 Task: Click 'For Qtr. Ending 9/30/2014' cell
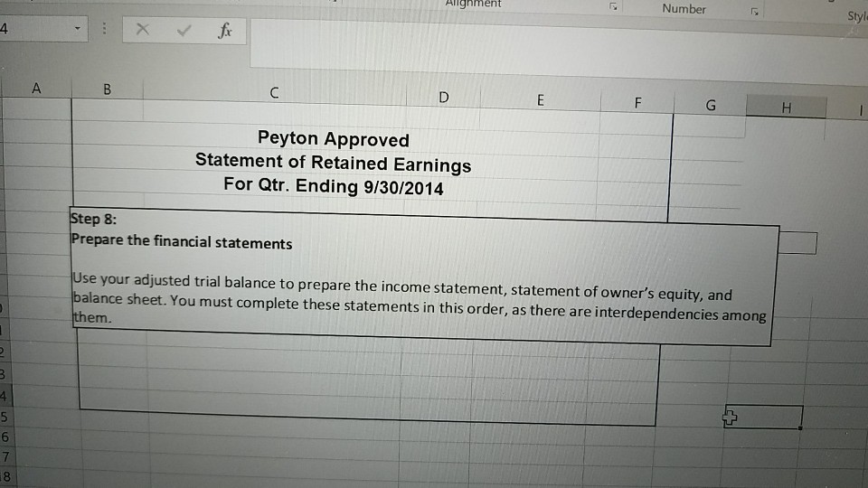tap(334, 186)
